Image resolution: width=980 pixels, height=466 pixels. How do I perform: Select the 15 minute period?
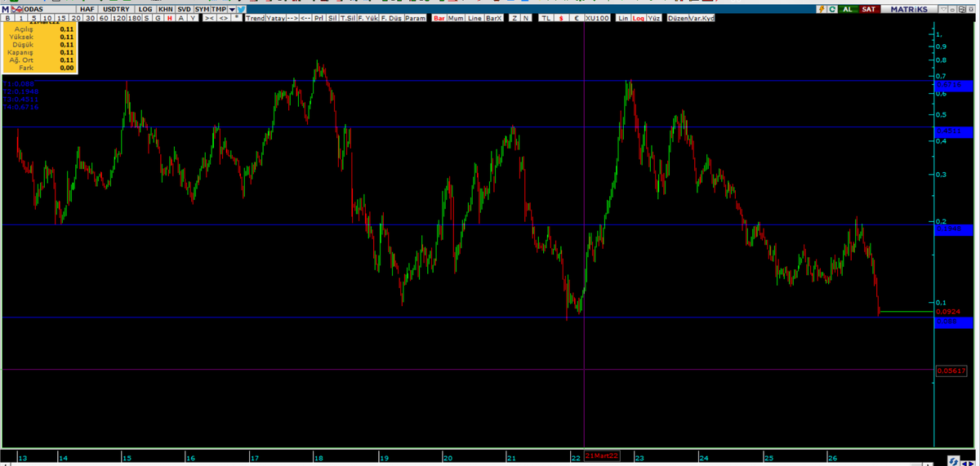[x=62, y=18]
